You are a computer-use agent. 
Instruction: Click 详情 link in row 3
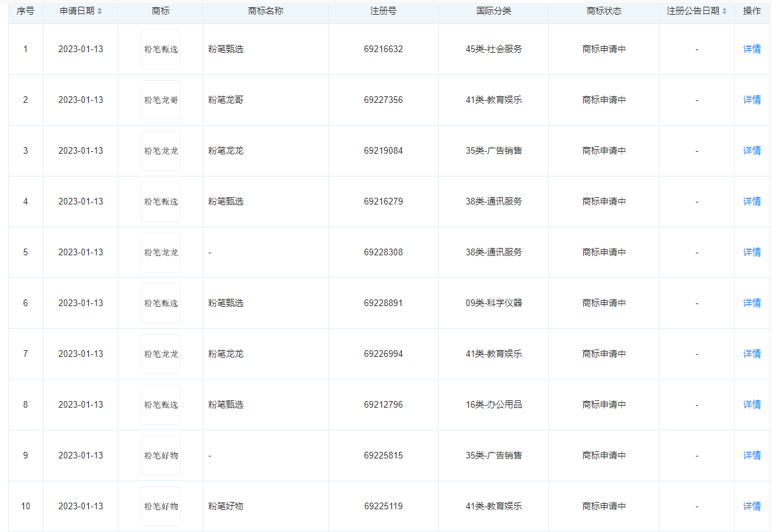752,151
